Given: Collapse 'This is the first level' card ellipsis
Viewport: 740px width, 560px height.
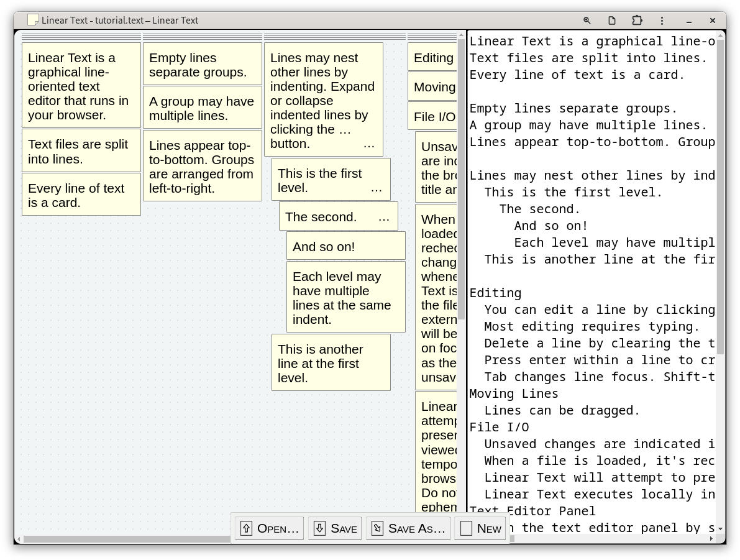Looking at the screenshot, I should coord(376,189).
